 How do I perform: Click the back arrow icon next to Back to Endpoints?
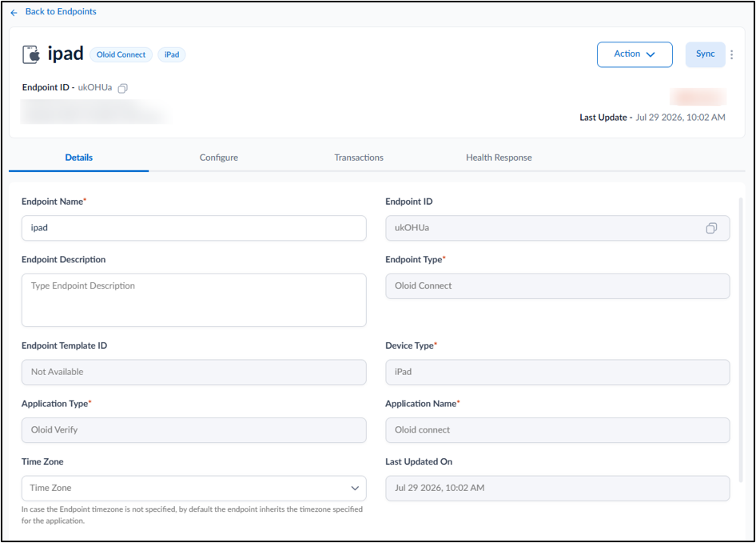(14, 13)
